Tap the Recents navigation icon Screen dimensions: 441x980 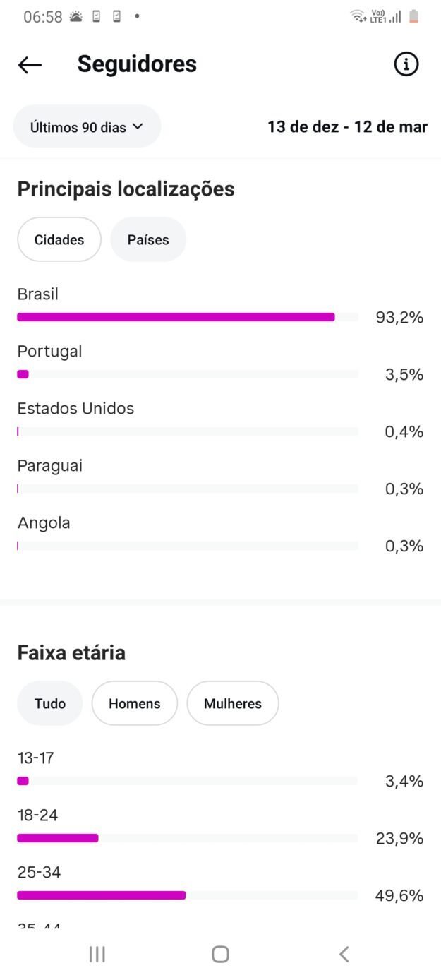pyautogui.click(x=96, y=954)
